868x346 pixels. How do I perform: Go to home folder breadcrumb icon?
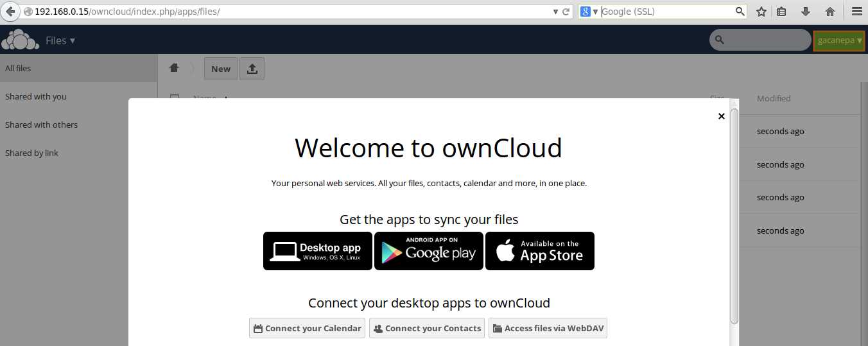tap(174, 68)
